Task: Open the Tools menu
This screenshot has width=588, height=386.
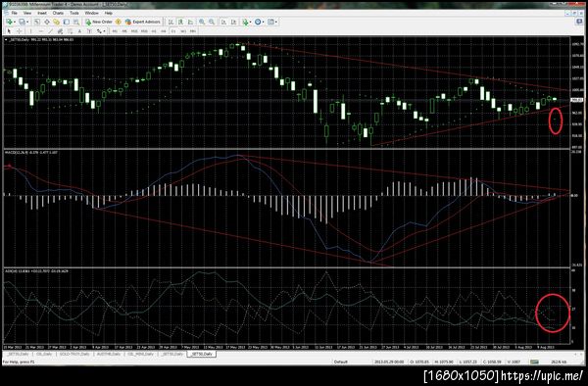Action: point(74,13)
